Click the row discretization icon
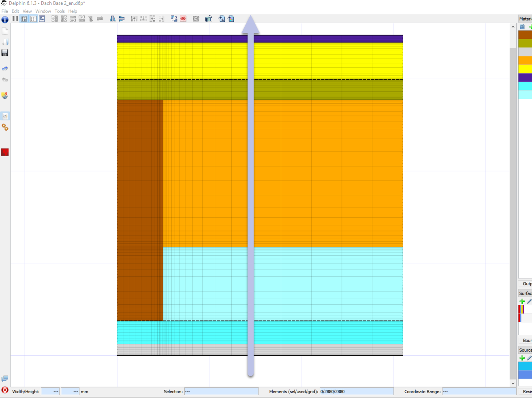The height and width of the screenshot is (398, 532). (x=152, y=19)
